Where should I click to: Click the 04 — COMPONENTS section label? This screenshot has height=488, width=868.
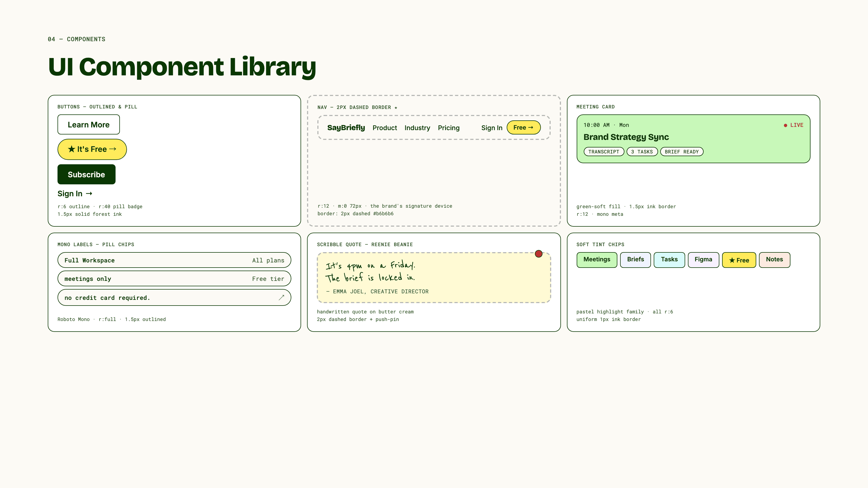click(x=76, y=39)
